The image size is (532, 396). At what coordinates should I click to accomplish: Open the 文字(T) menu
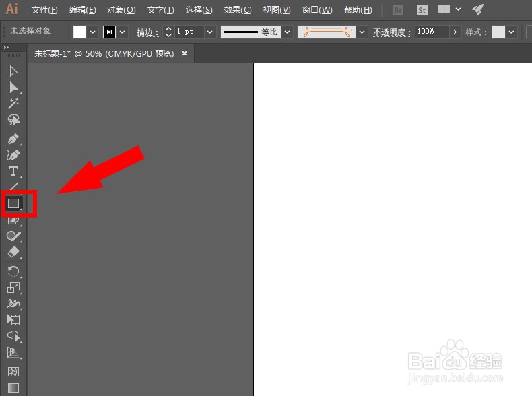pyautogui.click(x=160, y=10)
